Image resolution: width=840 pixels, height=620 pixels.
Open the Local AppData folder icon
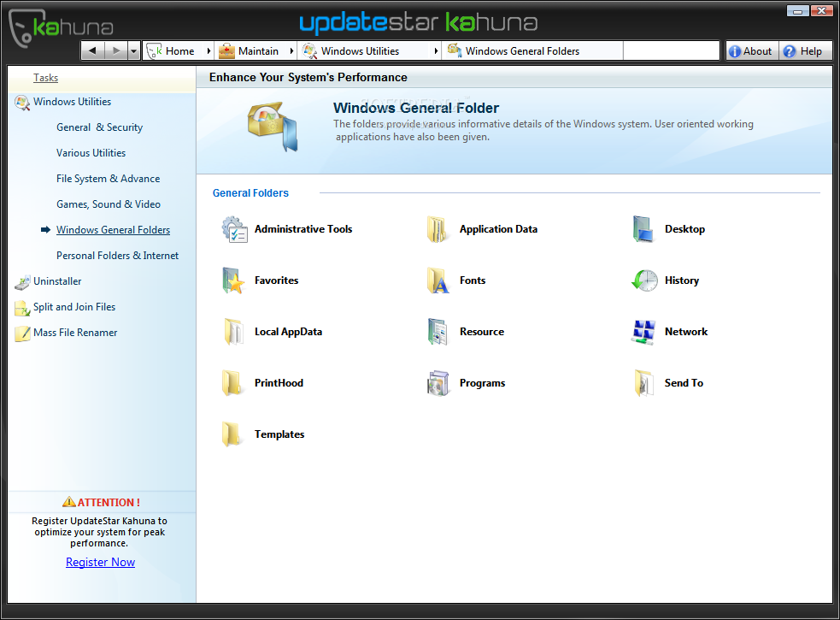coord(233,332)
